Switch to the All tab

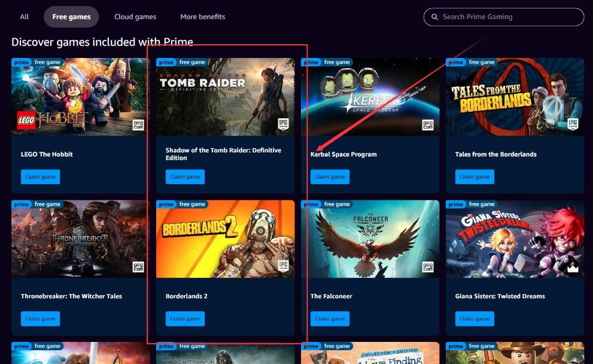(x=24, y=17)
